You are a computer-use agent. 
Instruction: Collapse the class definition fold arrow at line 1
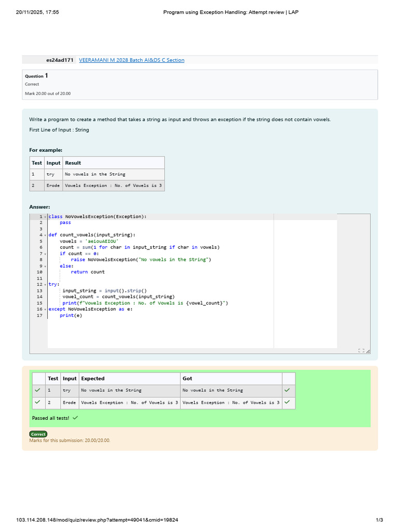pyautogui.click(x=45, y=217)
